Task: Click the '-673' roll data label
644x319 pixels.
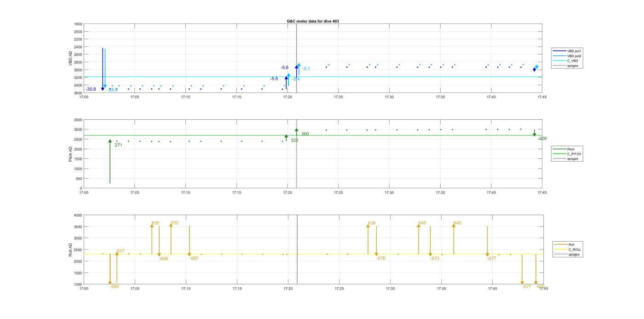Action: pos(435,259)
